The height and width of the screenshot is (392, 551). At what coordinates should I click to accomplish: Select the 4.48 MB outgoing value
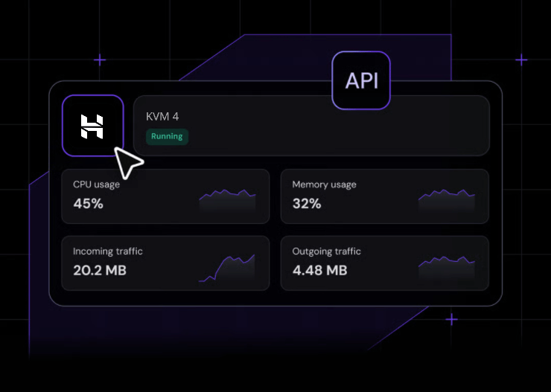pyautogui.click(x=319, y=270)
